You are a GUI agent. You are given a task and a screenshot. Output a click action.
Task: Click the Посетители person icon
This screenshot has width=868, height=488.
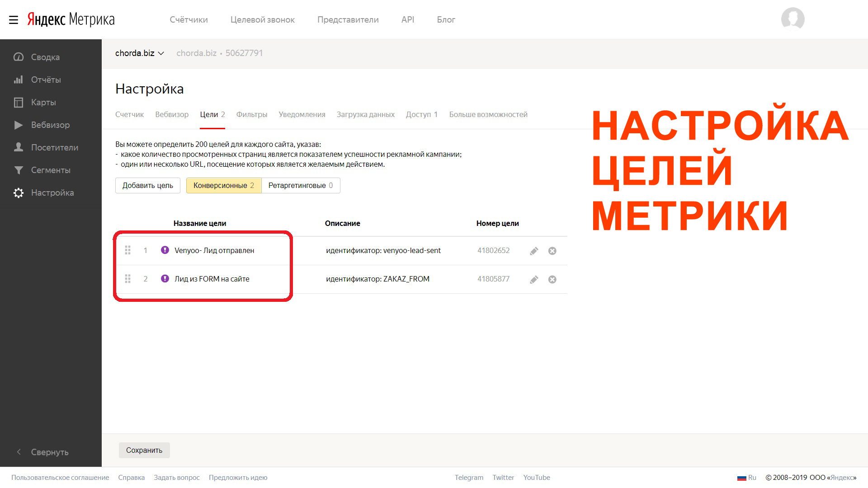tap(19, 147)
